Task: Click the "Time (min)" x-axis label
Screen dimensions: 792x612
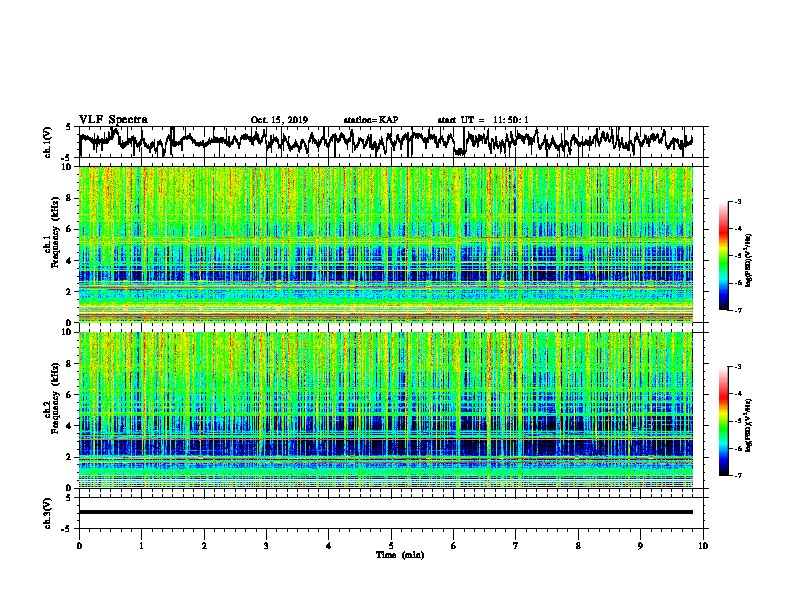Action: pos(400,555)
